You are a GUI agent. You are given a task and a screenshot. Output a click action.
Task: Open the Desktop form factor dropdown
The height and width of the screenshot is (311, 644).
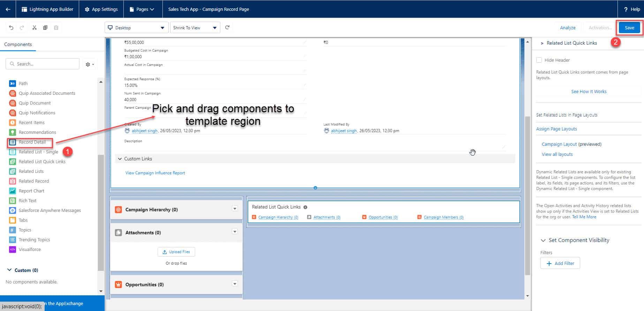pos(136,28)
